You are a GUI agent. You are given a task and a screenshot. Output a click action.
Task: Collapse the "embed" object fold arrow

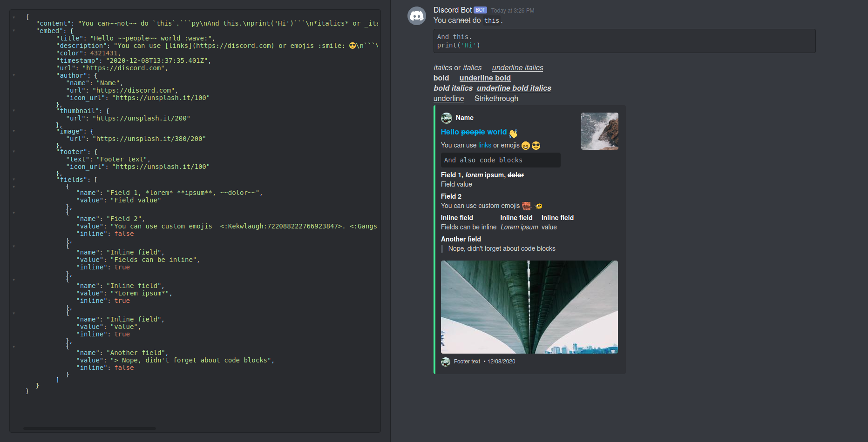click(14, 31)
